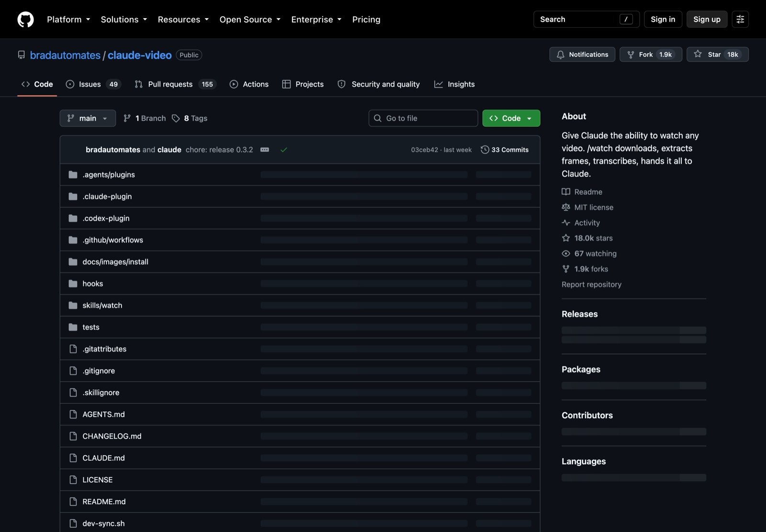Image resolution: width=766 pixels, height=532 pixels.
Task: Open the appearance settings sliders icon
Action: tap(740, 19)
